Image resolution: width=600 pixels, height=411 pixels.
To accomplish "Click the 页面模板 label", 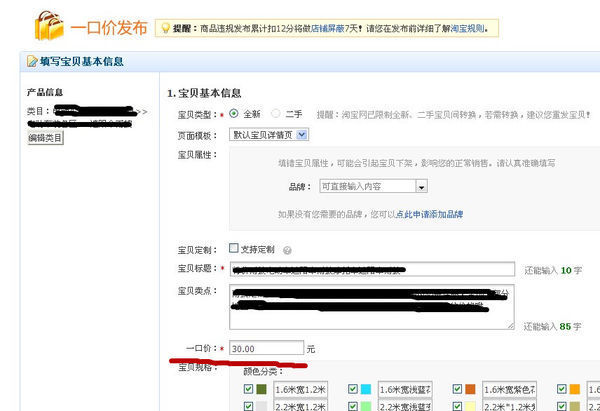I will point(197,135).
